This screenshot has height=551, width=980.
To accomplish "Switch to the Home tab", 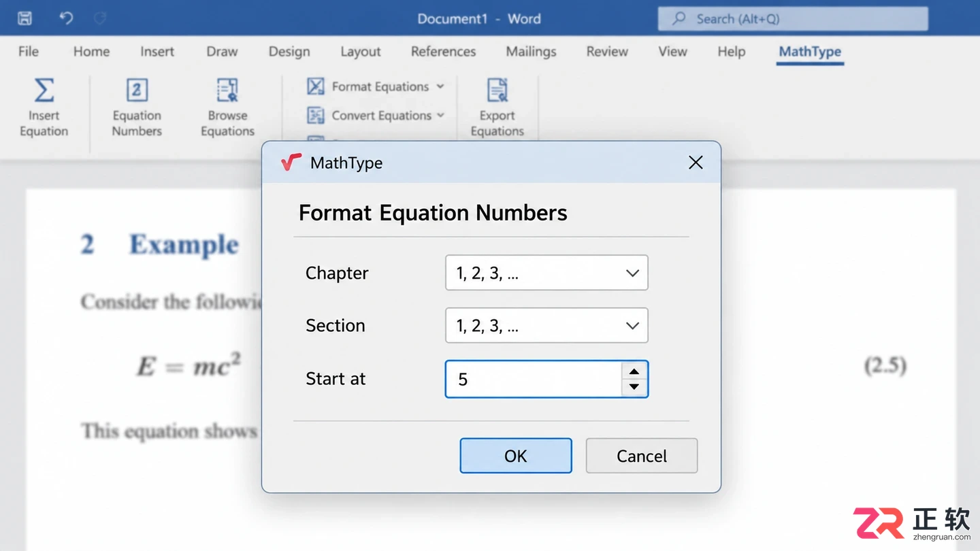I will tap(91, 52).
